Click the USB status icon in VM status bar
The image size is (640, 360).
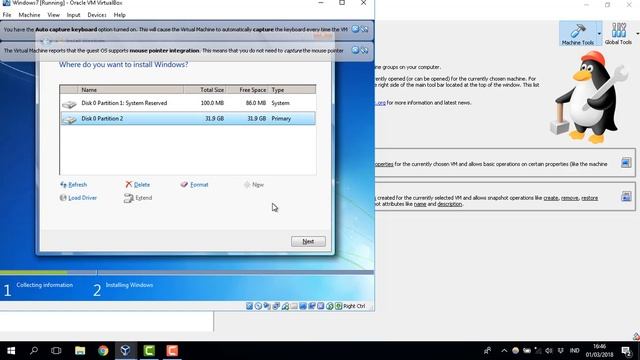click(x=285, y=306)
